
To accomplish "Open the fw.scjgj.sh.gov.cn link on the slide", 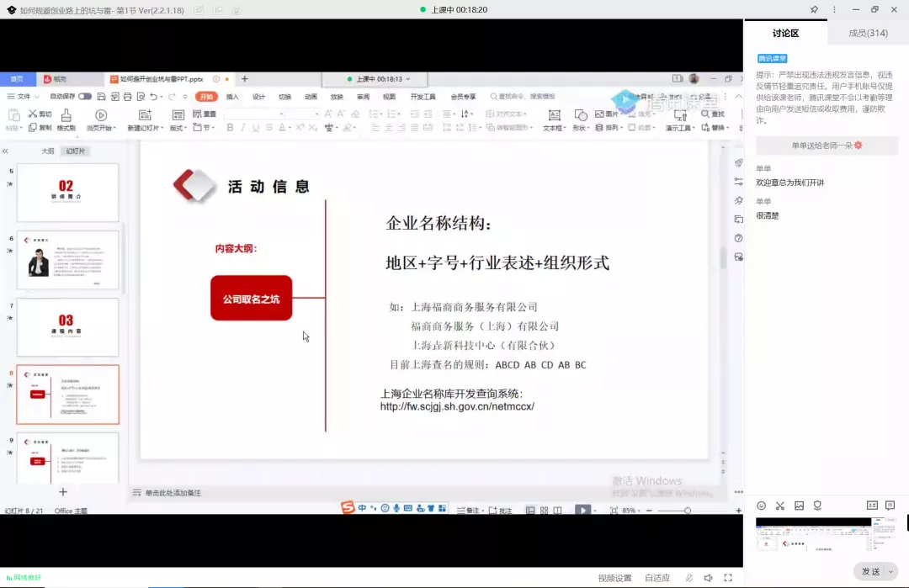I will pyautogui.click(x=457, y=406).
